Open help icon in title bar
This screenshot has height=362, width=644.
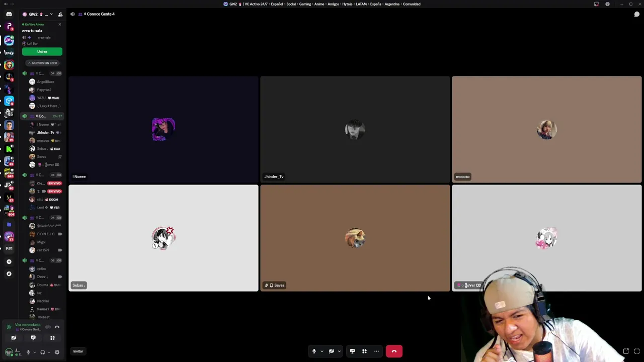tap(607, 4)
